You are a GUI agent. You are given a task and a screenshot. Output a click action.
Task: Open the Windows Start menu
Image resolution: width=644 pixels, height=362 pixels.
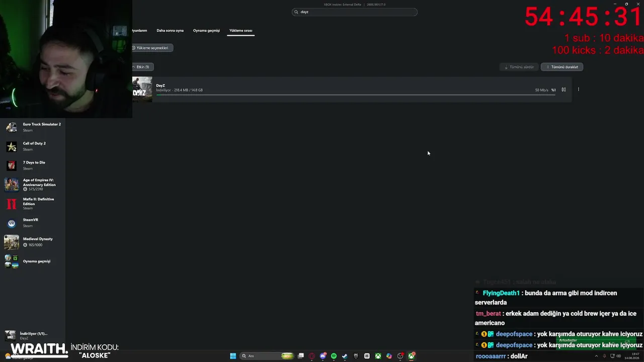point(233,356)
